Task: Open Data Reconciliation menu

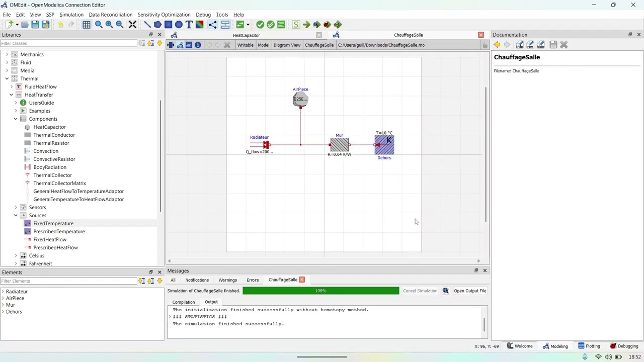Action: (x=111, y=15)
